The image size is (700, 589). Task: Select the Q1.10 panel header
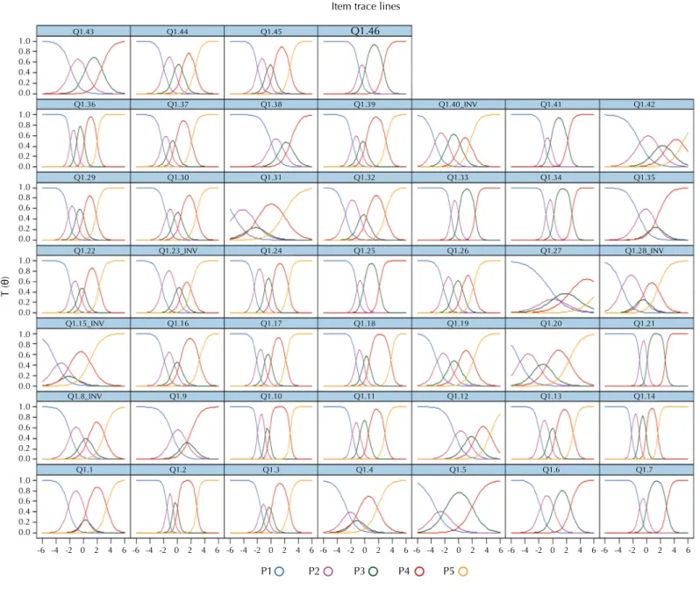271,397
